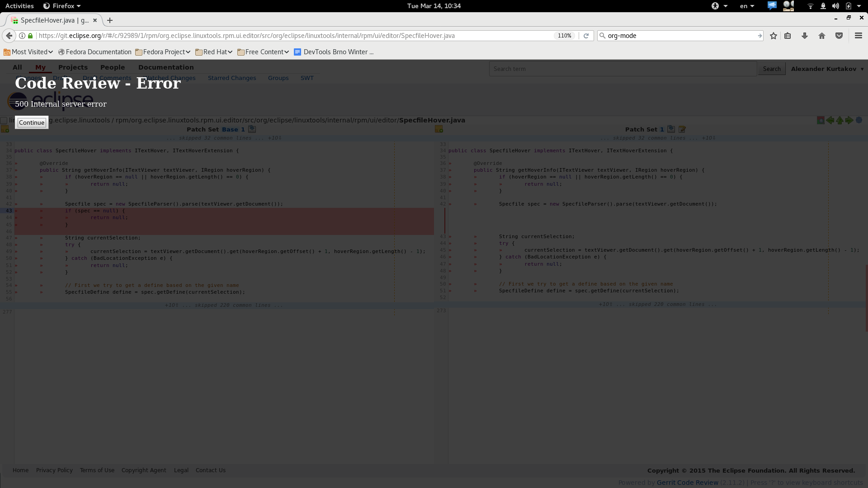This screenshot has width=868, height=488.
Task: Toggle the file reviewed checkbox
Action: (x=4, y=120)
